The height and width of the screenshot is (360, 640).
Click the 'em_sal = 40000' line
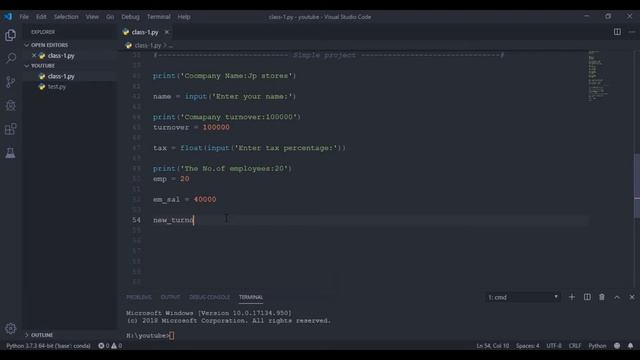[x=184, y=200]
